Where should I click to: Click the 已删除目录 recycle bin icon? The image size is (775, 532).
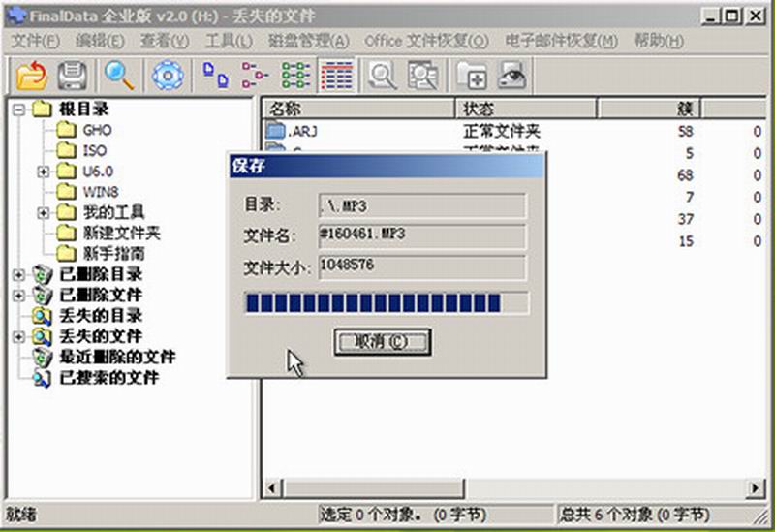(x=42, y=274)
